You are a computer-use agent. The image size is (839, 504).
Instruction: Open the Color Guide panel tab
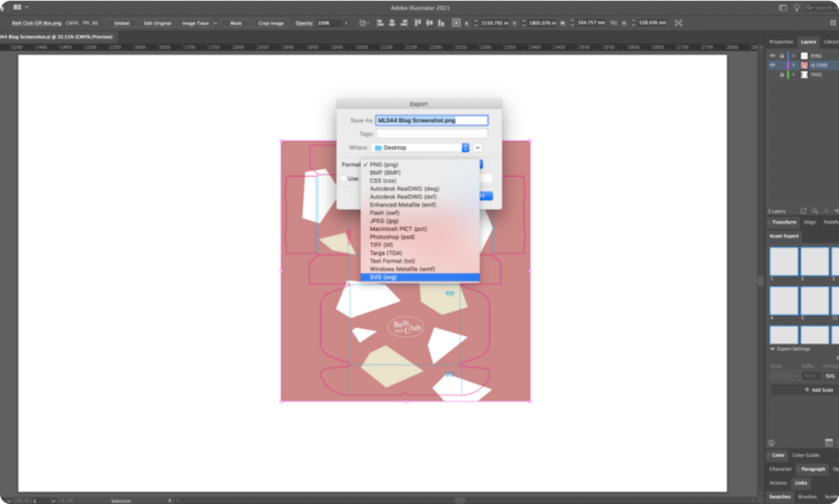pyautogui.click(x=806, y=455)
